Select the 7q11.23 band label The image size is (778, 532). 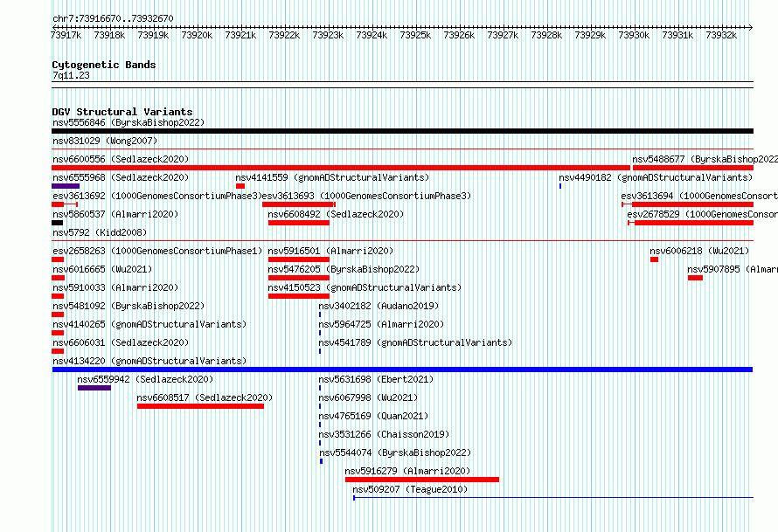click(x=71, y=75)
